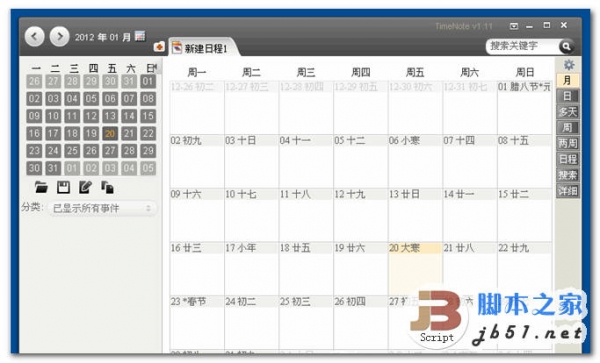Viewport: 600px width, 363px height.
Task: Click the 02 初九 cell
Action: tap(197, 161)
